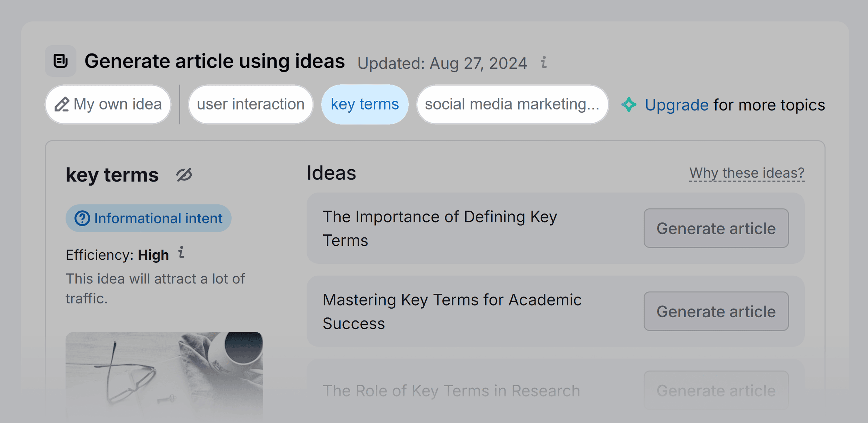The width and height of the screenshot is (868, 423).
Task: Click the teal diamond icon next to Upgrade
Action: 629,104
